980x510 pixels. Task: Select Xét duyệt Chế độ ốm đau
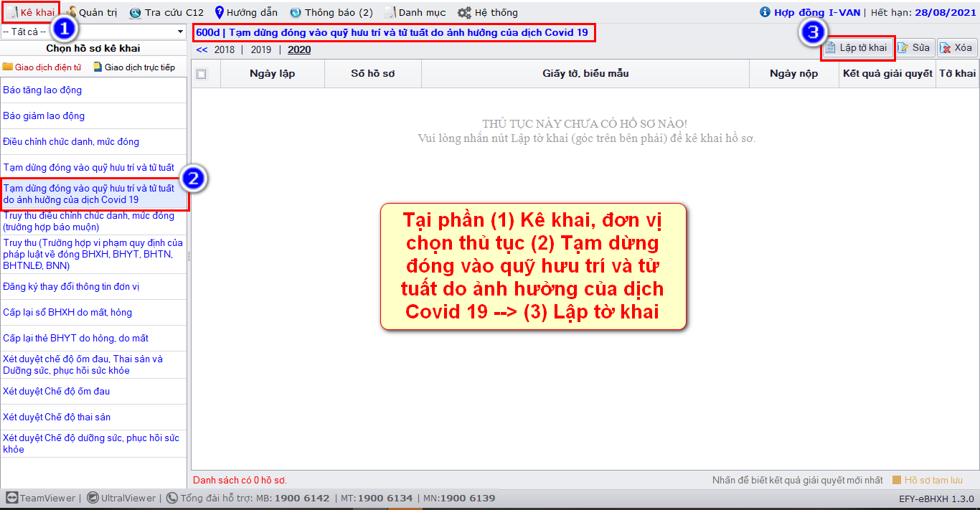(93, 392)
